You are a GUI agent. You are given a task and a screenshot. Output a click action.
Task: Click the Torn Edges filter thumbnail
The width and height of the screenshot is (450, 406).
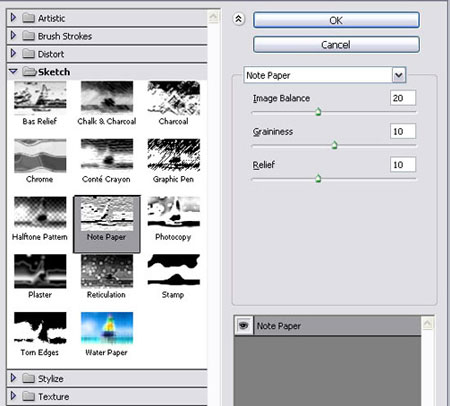40,328
